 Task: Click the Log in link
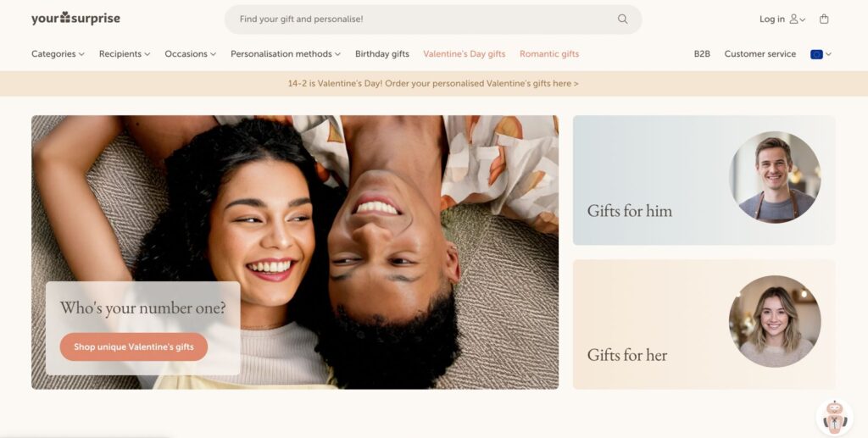pos(771,19)
